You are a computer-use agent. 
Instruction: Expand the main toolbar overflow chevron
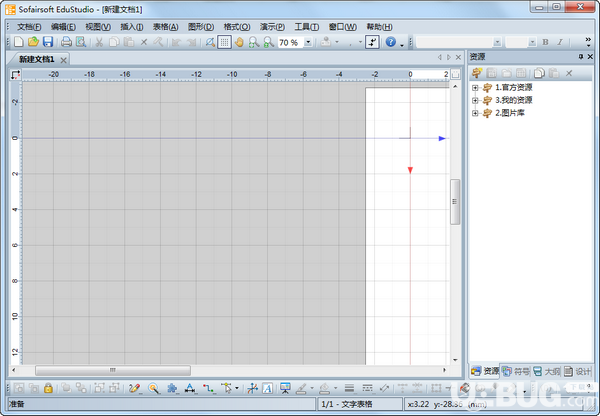(588, 41)
